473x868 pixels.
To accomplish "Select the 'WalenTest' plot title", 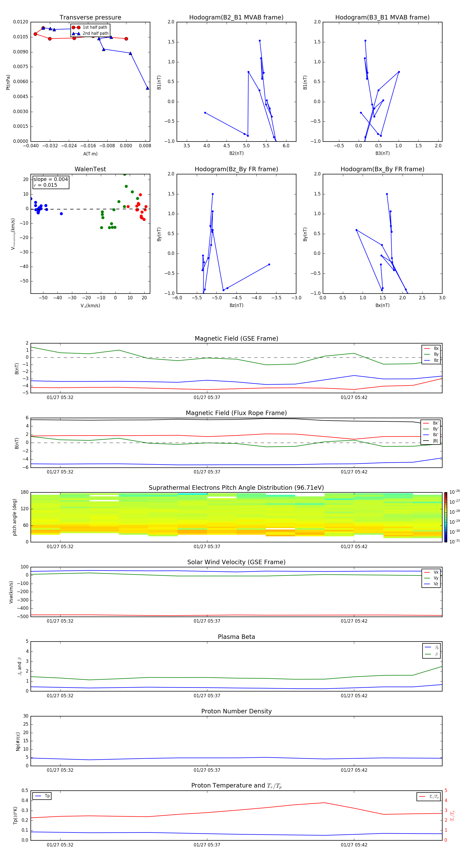I will [90, 169].
